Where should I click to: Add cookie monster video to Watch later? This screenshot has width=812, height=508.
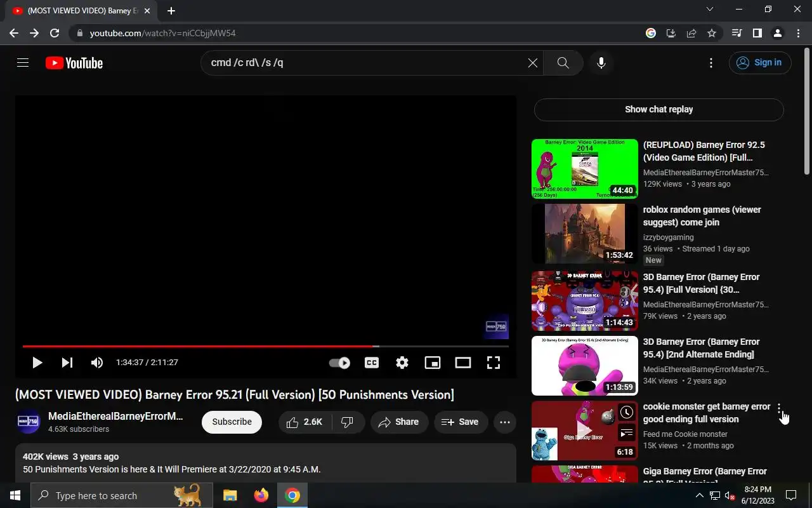tap(626, 412)
